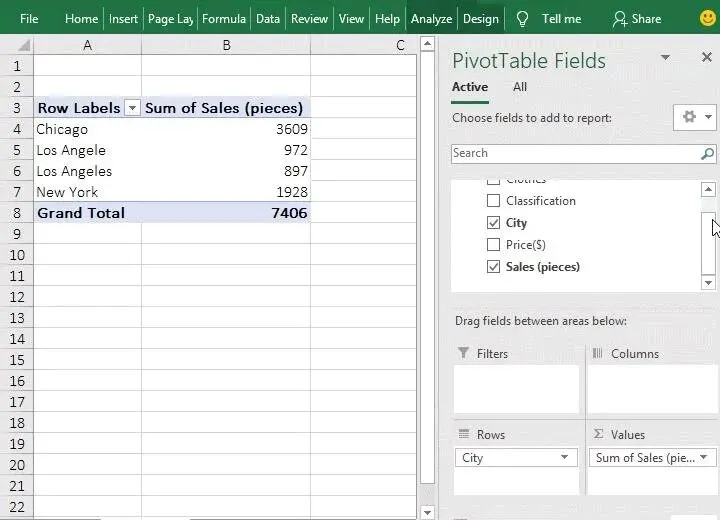Click the Share person icon
Image resolution: width=720 pixels, height=520 pixels.
[x=620, y=19]
